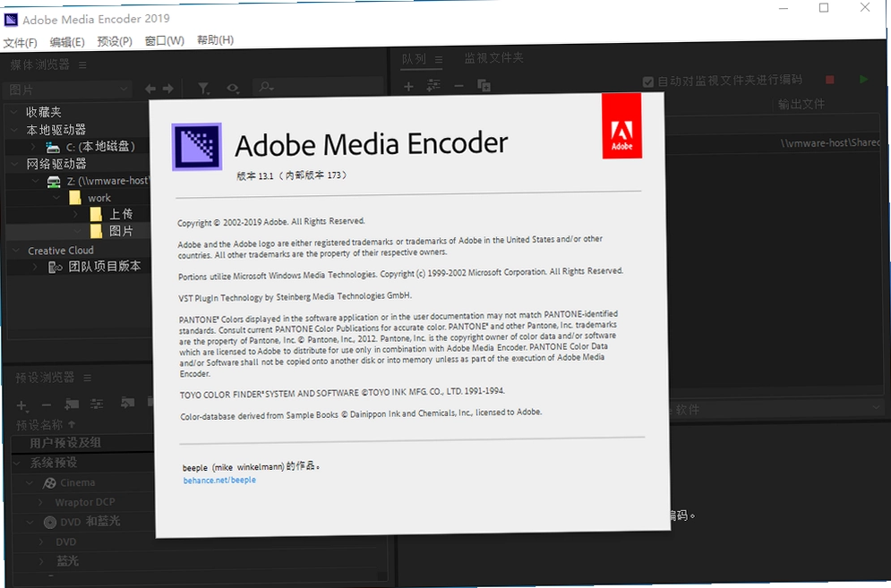Switch to the 监视文件夹 tab
Image resolution: width=891 pixels, height=588 pixels.
point(493,57)
